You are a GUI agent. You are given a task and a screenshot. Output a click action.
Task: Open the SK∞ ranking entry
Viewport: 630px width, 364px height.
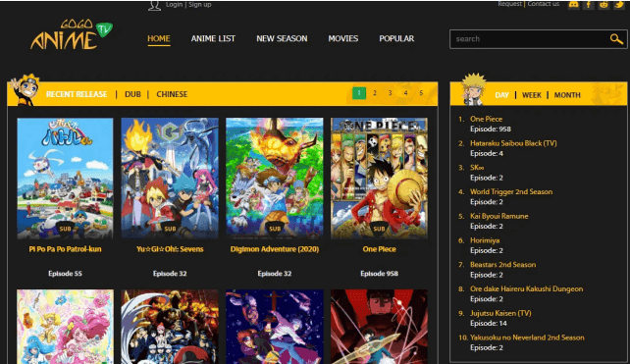click(477, 168)
